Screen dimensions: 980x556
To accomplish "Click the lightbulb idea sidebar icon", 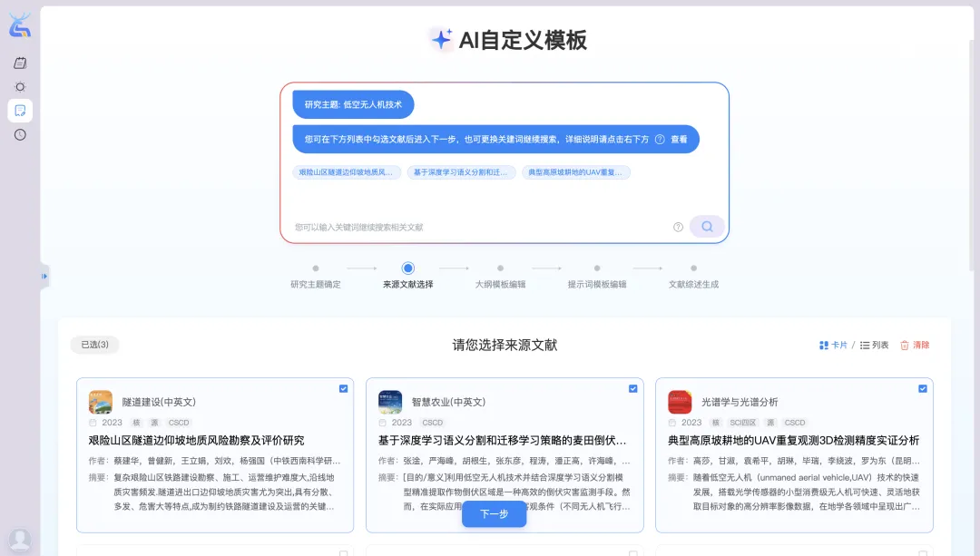I will tap(20, 86).
